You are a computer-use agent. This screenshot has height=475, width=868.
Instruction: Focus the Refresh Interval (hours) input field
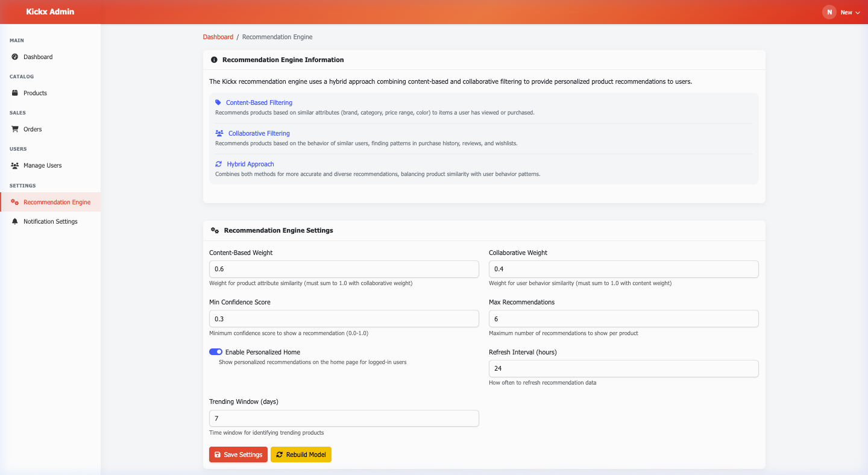624,368
